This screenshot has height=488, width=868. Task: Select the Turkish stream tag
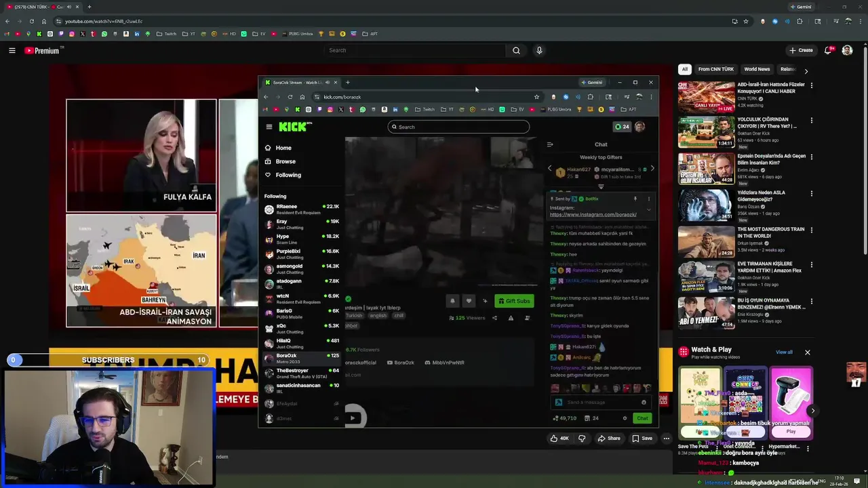coord(354,316)
